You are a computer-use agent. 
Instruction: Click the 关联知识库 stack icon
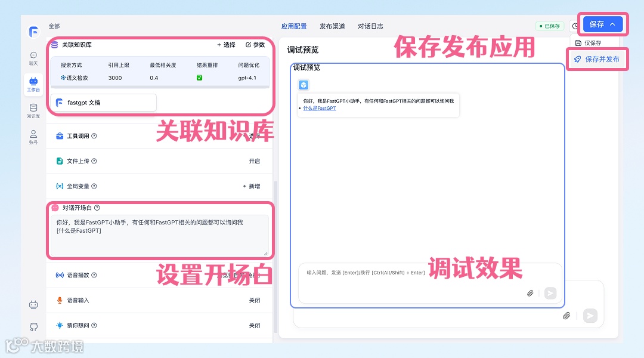pos(55,45)
